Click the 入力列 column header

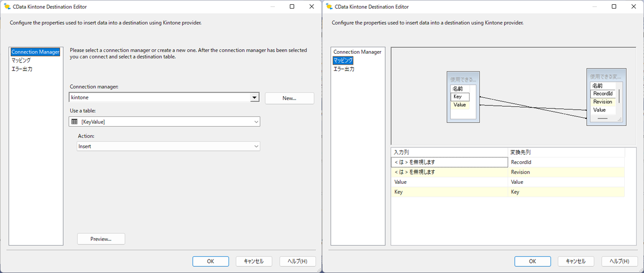tap(449, 153)
